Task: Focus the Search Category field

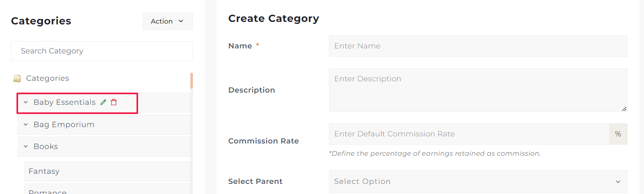Action: (x=102, y=51)
